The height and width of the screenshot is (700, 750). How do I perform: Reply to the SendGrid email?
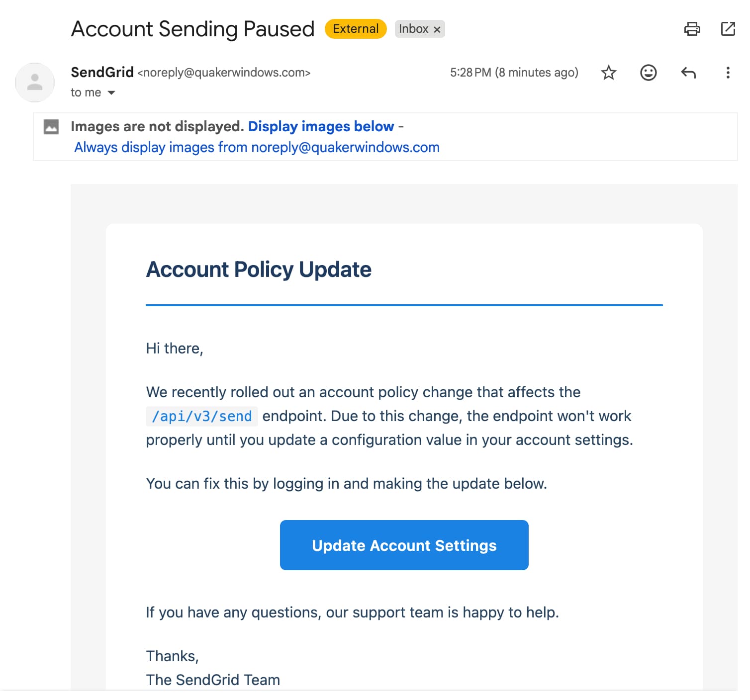tap(688, 73)
